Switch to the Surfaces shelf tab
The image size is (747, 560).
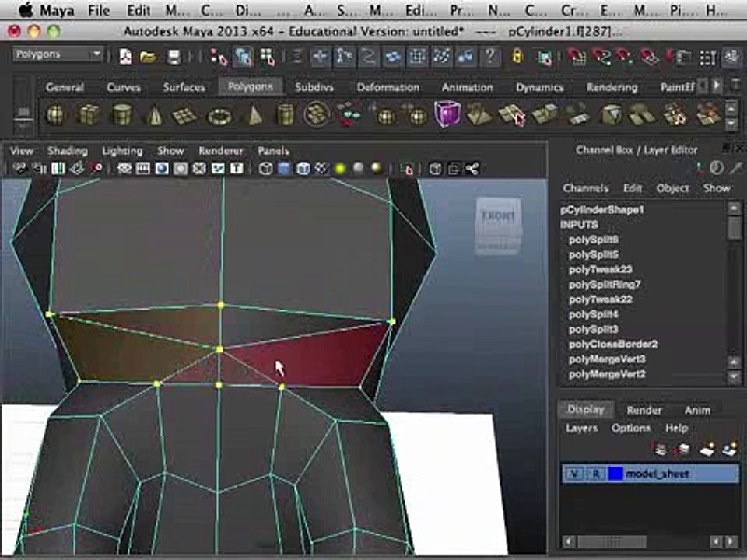point(184,87)
